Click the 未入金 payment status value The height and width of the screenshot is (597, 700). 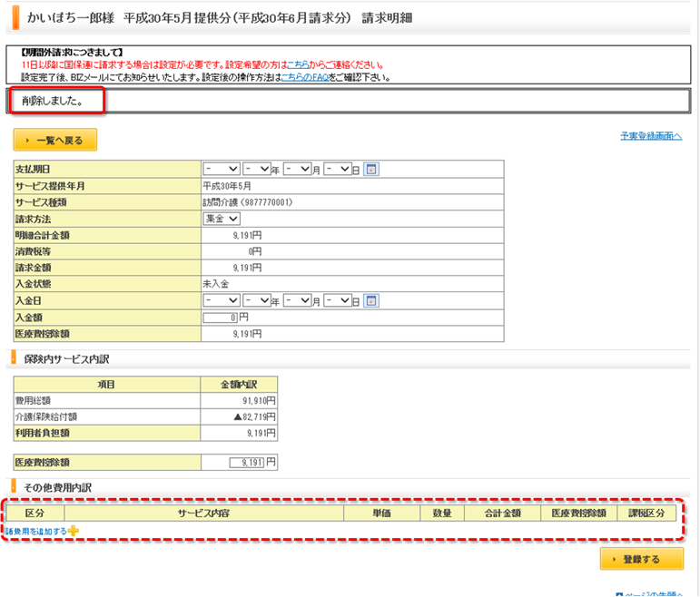[x=215, y=284]
